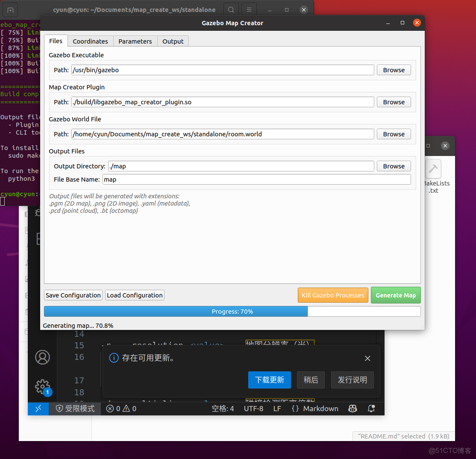Click Copilot status icon in VS Code
The height and width of the screenshot is (459, 476).
point(353,409)
